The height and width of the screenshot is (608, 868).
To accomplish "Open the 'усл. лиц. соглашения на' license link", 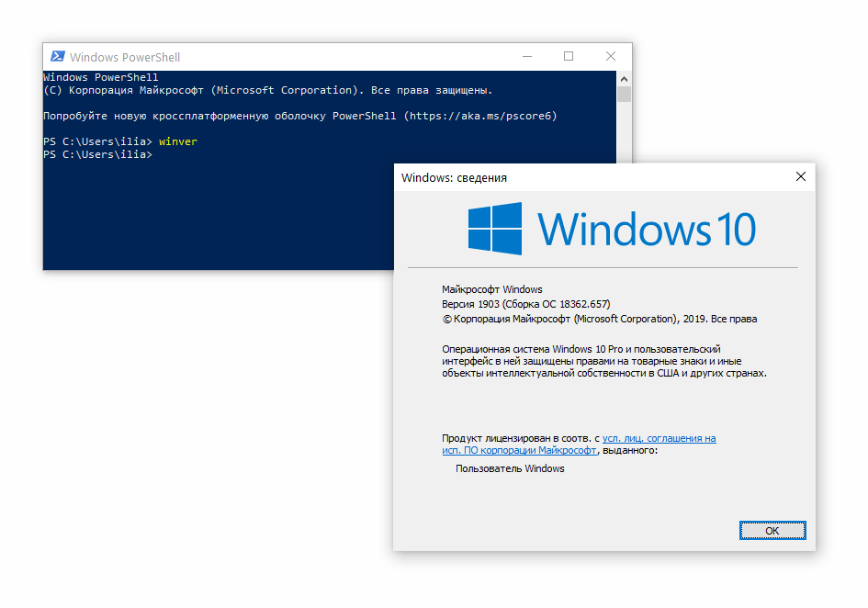I will pos(659,438).
